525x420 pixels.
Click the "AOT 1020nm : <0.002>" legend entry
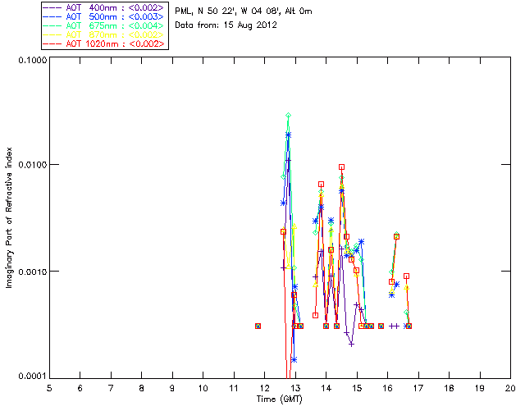tap(104, 43)
